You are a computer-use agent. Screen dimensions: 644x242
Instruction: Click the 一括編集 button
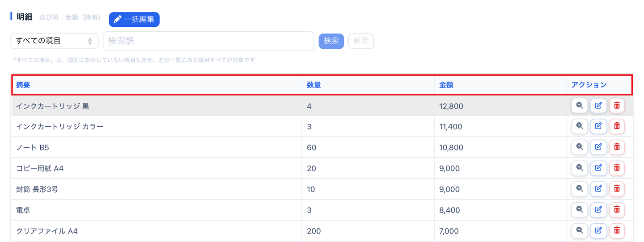[134, 19]
